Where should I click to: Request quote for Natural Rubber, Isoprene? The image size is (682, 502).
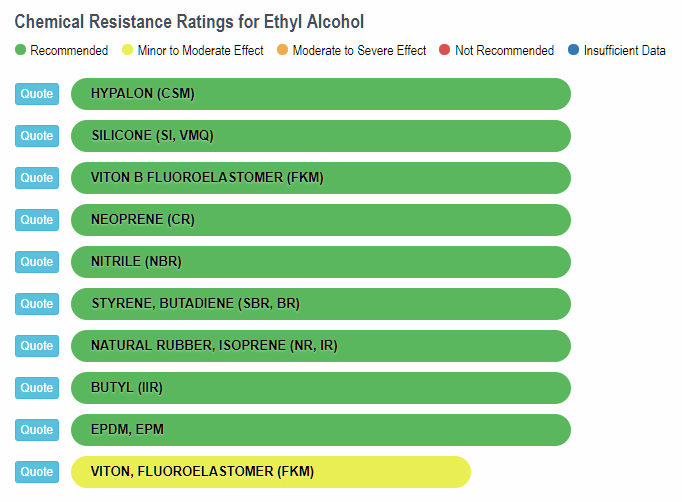click(x=37, y=346)
